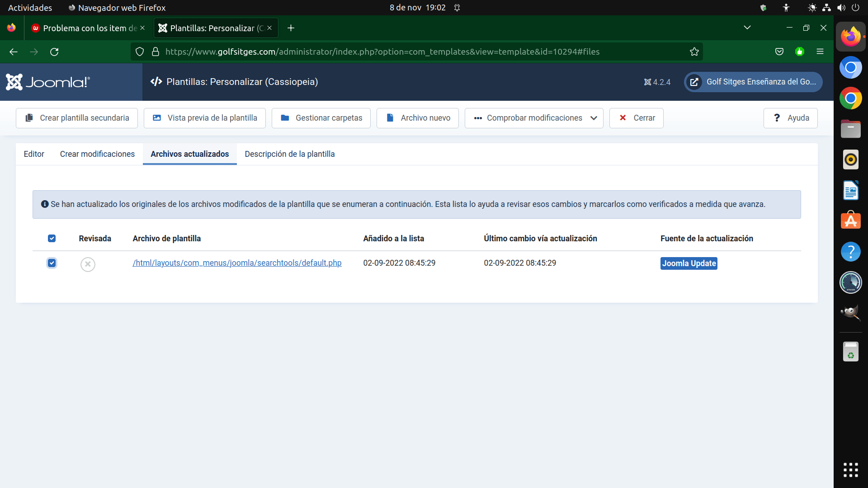Sort by Archivo de plantilla column header
This screenshot has width=868, height=488.
click(x=166, y=239)
